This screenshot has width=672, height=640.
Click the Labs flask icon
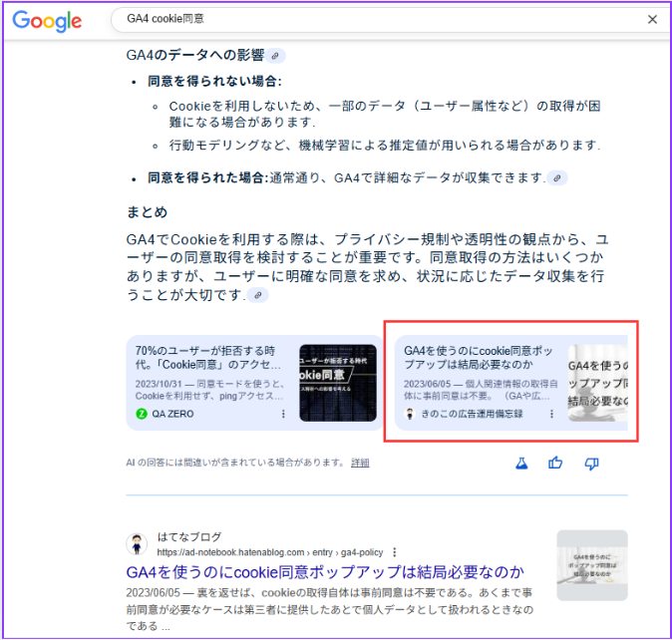click(521, 464)
